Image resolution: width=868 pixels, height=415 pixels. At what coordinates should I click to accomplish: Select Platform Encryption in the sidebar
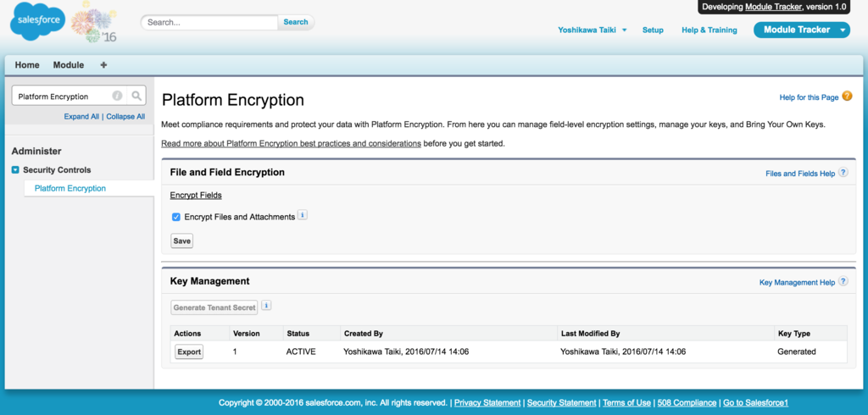click(x=70, y=188)
